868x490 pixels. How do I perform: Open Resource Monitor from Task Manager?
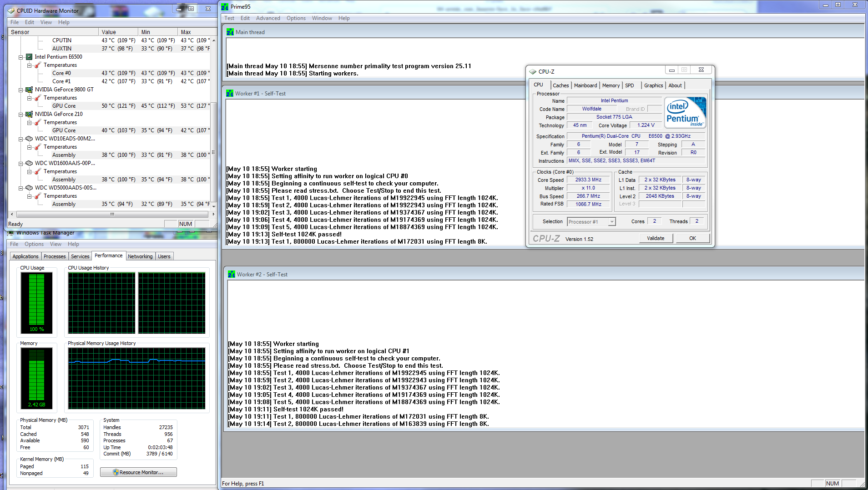[138, 472]
